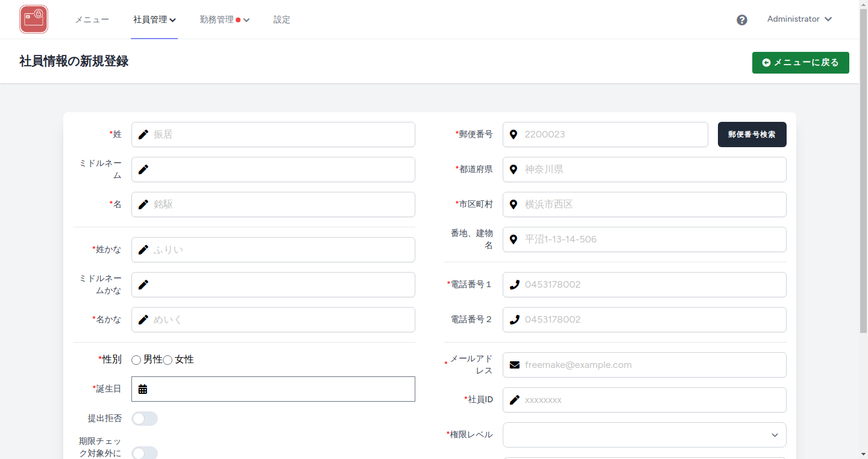The height and width of the screenshot is (459, 868).
Task: Focus the 名かな input field
Action: click(x=273, y=320)
